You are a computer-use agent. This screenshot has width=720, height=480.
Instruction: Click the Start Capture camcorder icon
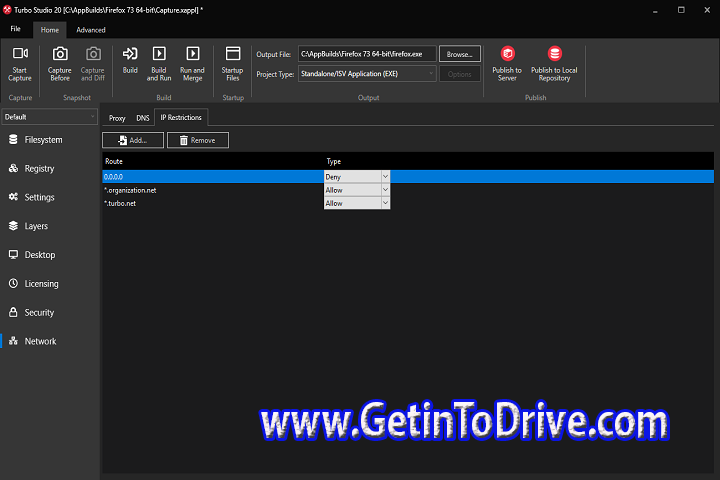pos(20,53)
